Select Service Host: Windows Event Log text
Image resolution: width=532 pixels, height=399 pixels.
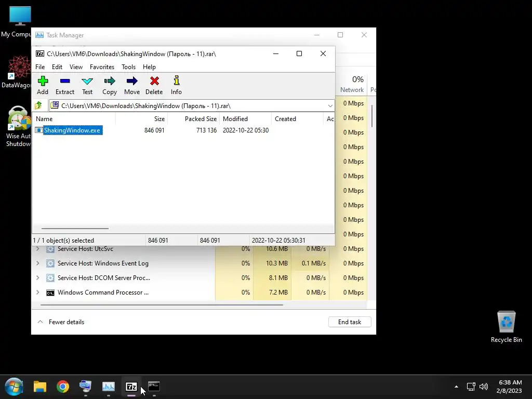[103, 263]
